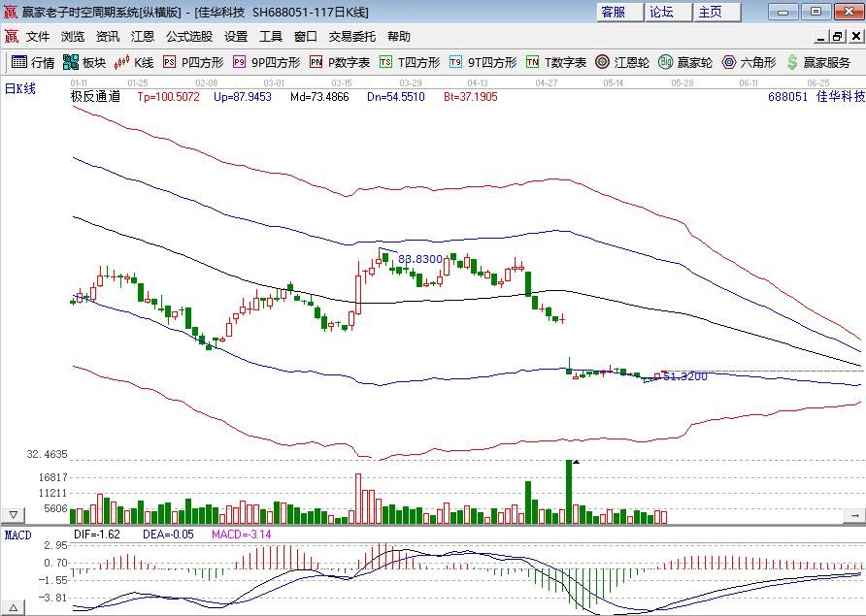
Task: Click the Dn=54.5510 value
Action: 396,97
